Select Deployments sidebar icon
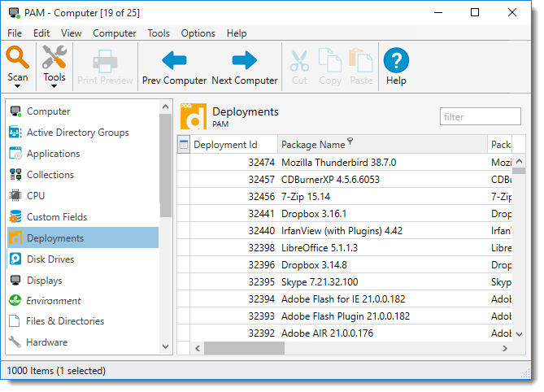Screen dimensions: 544x392 [x=15, y=238]
